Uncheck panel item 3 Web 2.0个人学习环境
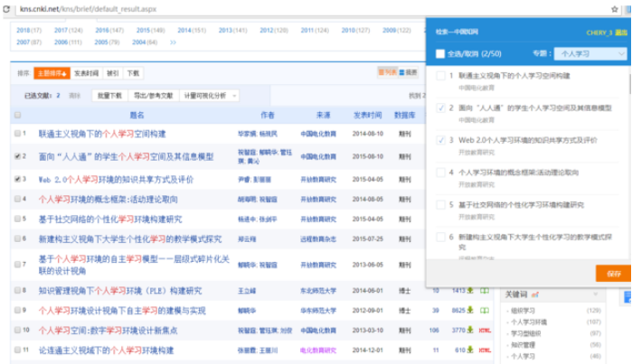Screen dimensions: 632x364 click(x=441, y=140)
